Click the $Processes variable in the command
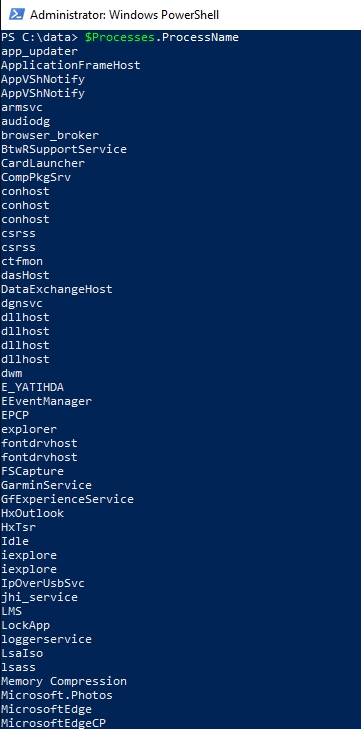 point(120,37)
